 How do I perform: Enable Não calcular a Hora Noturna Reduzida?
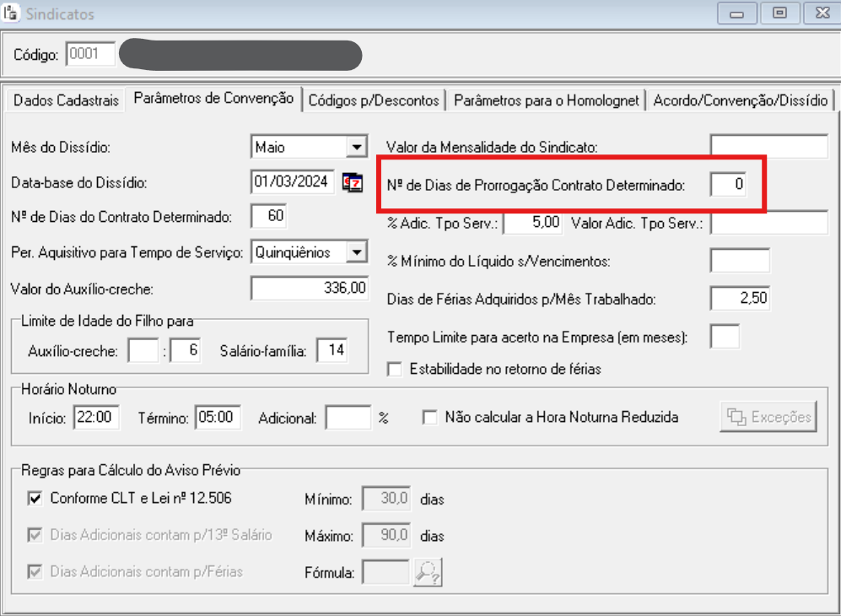pos(430,417)
